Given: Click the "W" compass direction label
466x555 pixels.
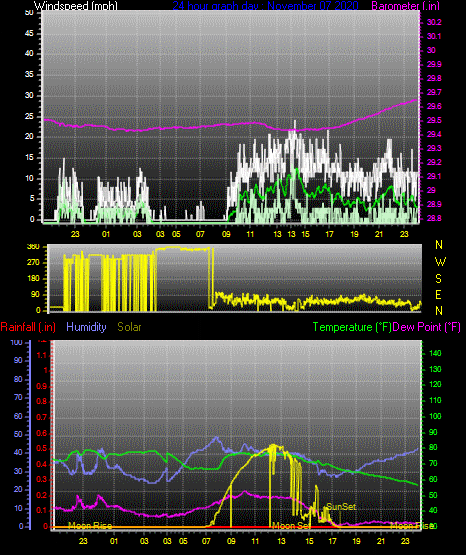Looking at the screenshot, I should point(440,262).
